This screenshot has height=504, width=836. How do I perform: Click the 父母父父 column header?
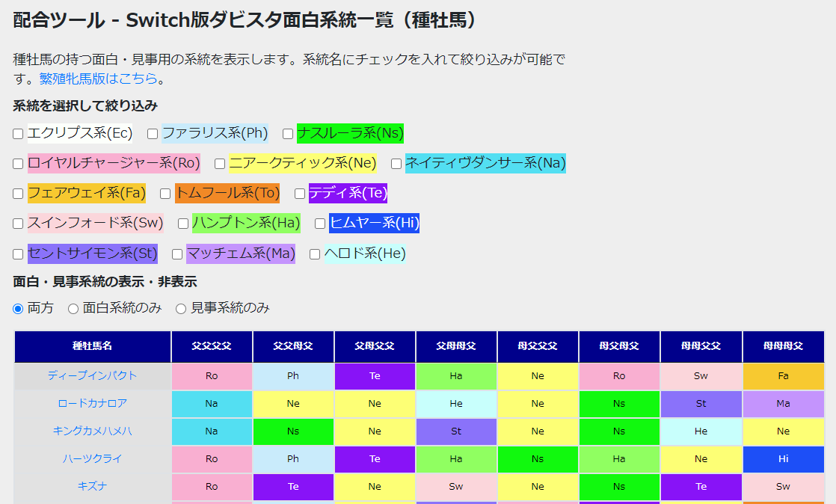pos(375,347)
